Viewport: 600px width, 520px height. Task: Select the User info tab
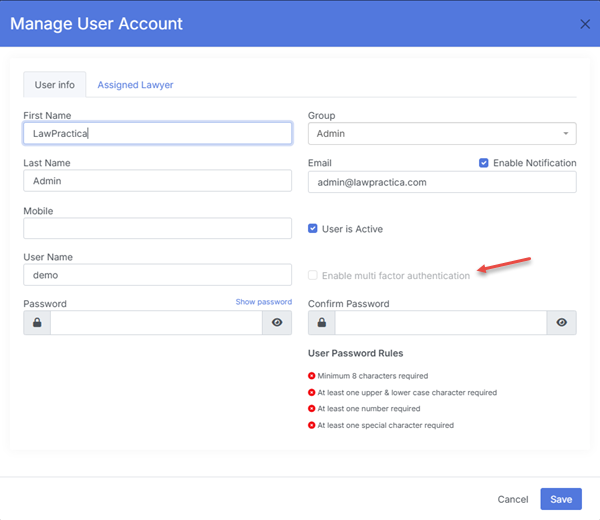point(55,85)
